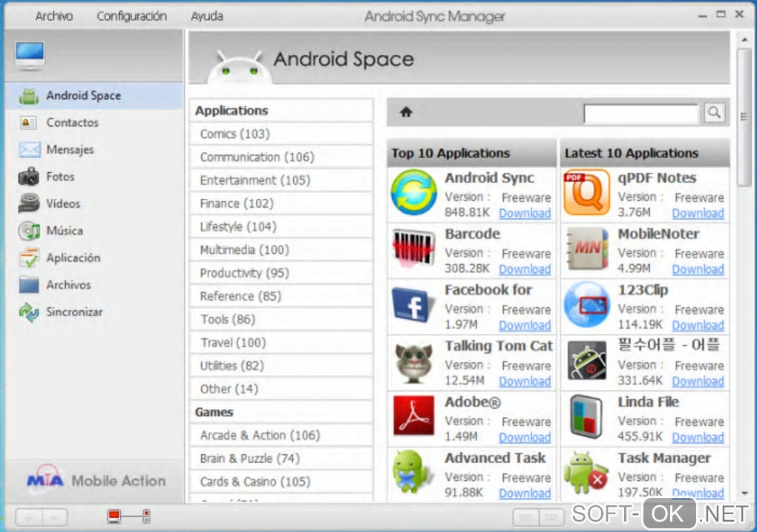
Task: Open Mensajes envelope item
Action: point(94,150)
